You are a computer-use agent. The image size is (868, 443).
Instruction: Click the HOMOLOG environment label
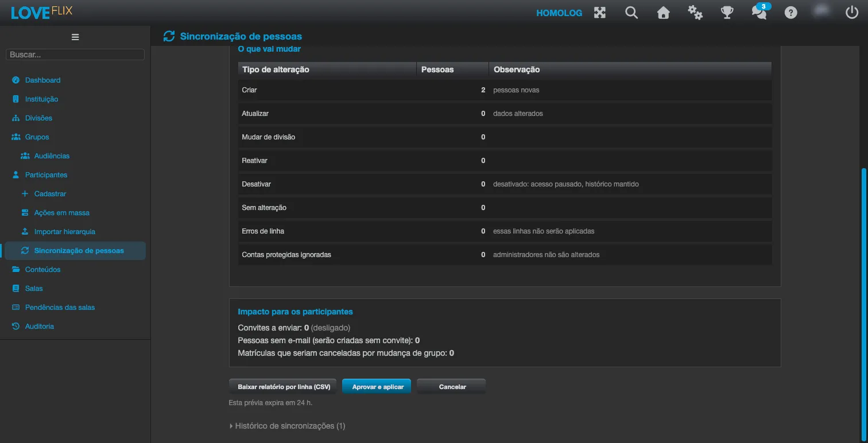tap(559, 13)
